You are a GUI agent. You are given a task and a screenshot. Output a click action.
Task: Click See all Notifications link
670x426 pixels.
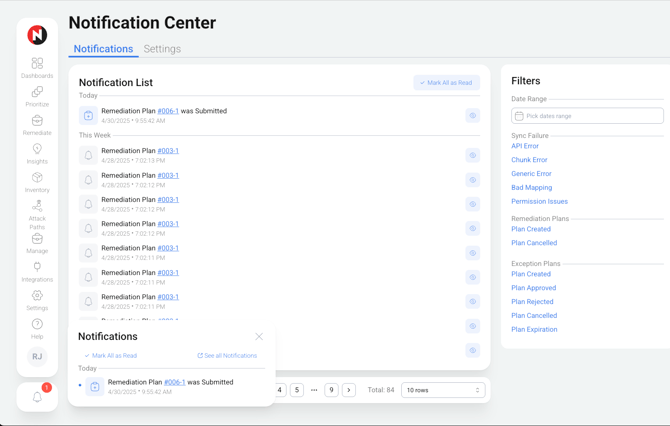(227, 356)
